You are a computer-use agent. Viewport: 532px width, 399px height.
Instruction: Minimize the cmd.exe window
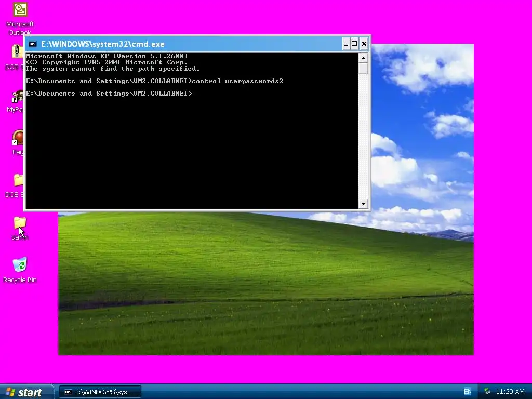pyautogui.click(x=345, y=44)
